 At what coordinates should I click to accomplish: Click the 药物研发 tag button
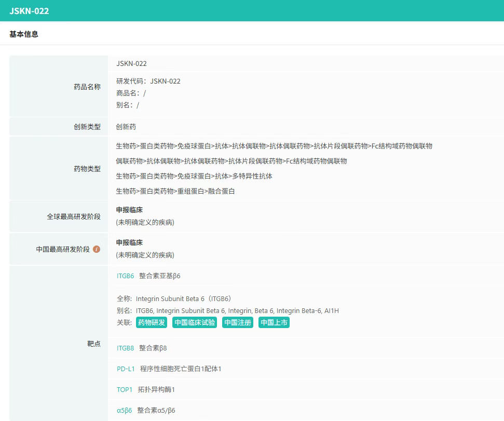click(x=152, y=322)
